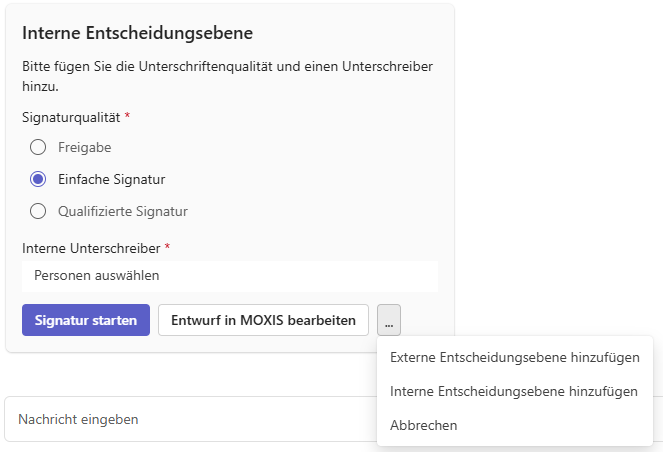Click the red asterisk beside Interne Unterschreiber
The image size is (663, 452).
tap(167, 246)
